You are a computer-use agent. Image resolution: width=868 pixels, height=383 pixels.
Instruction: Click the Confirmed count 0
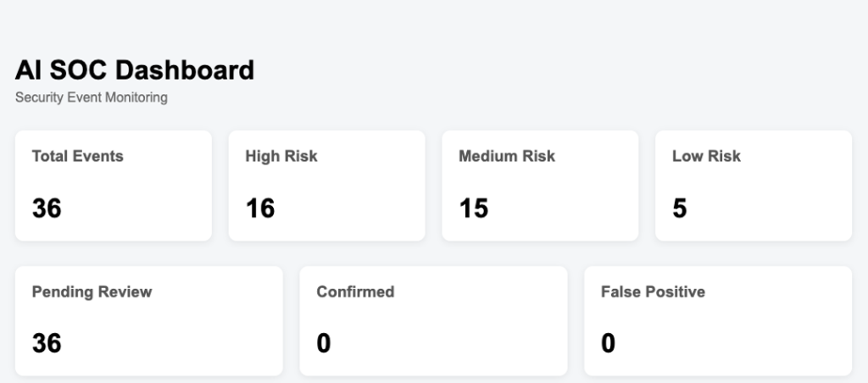click(324, 344)
